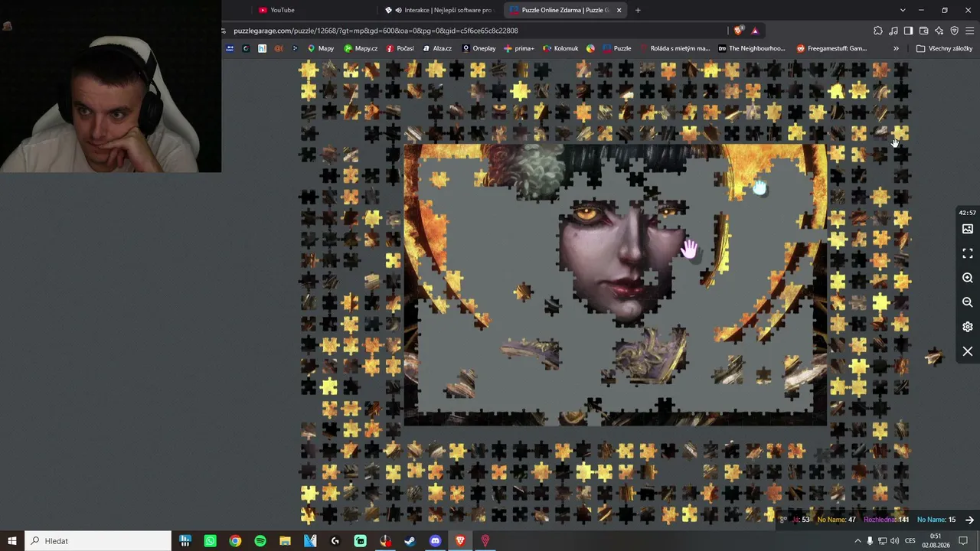980x551 pixels.
Task: Open the Alza.cz bookmark
Action: click(x=437, y=48)
